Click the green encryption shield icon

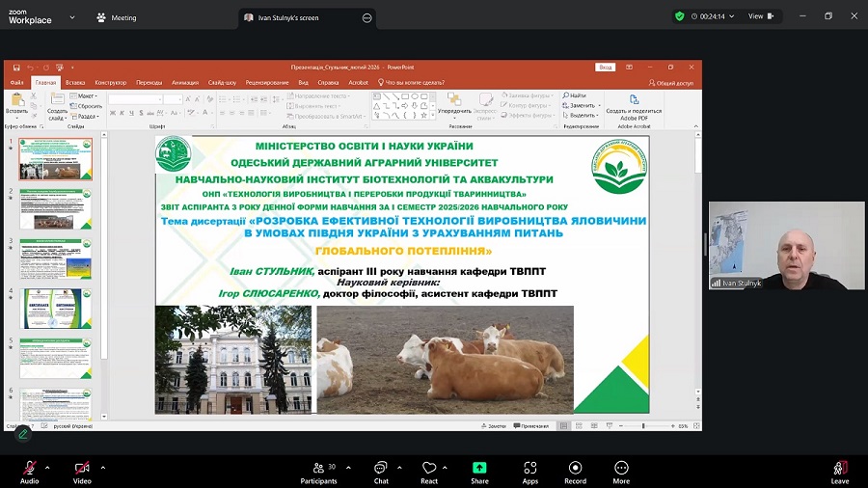680,16
